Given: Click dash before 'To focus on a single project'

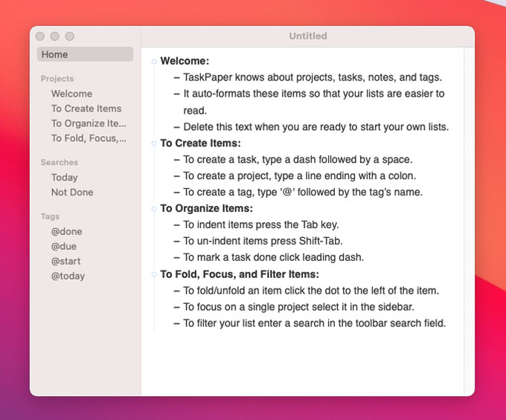Looking at the screenshot, I should pos(176,307).
